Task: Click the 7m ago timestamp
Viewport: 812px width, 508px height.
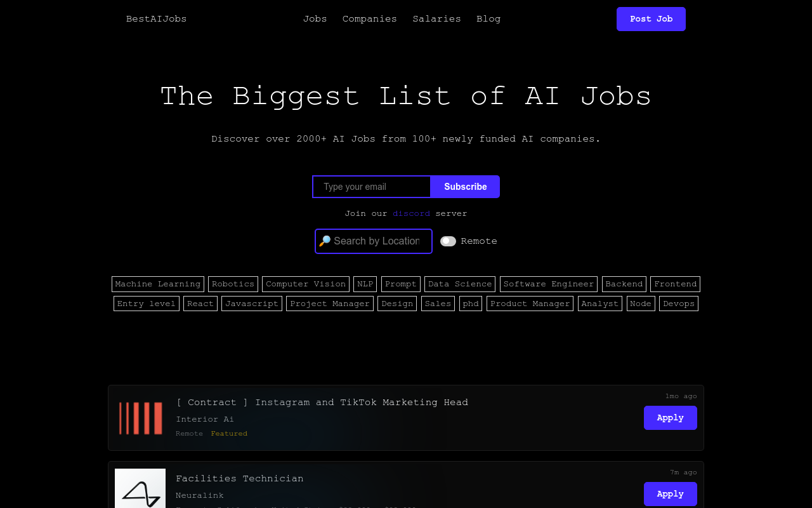Action: 683,472
